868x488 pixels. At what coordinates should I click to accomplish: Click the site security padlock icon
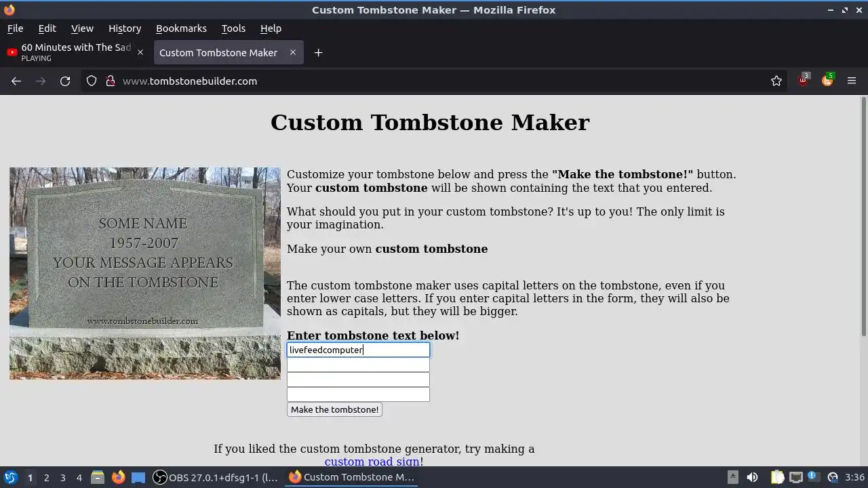click(111, 81)
